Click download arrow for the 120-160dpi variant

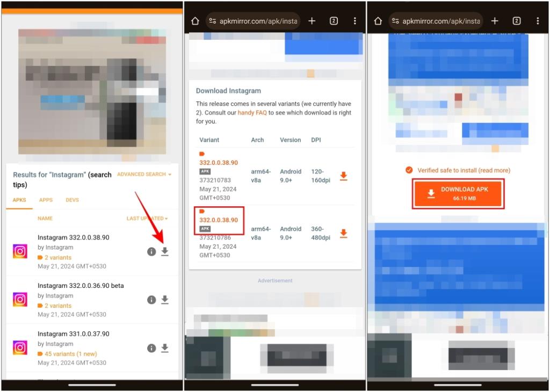pos(344,176)
